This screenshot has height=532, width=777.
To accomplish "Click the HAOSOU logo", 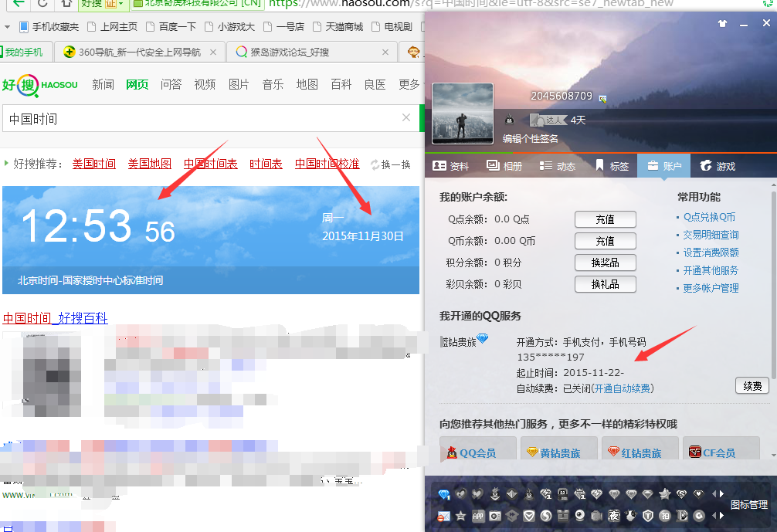I will coord(39,85).
